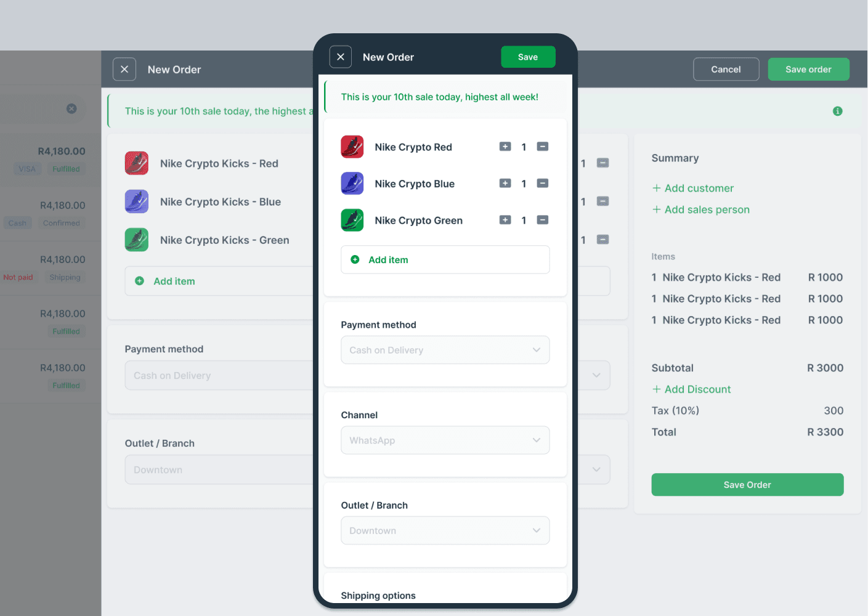Viewport: 868px width, 616px height.
Task: Click the Not paid status tag
Action: [18, 277]
